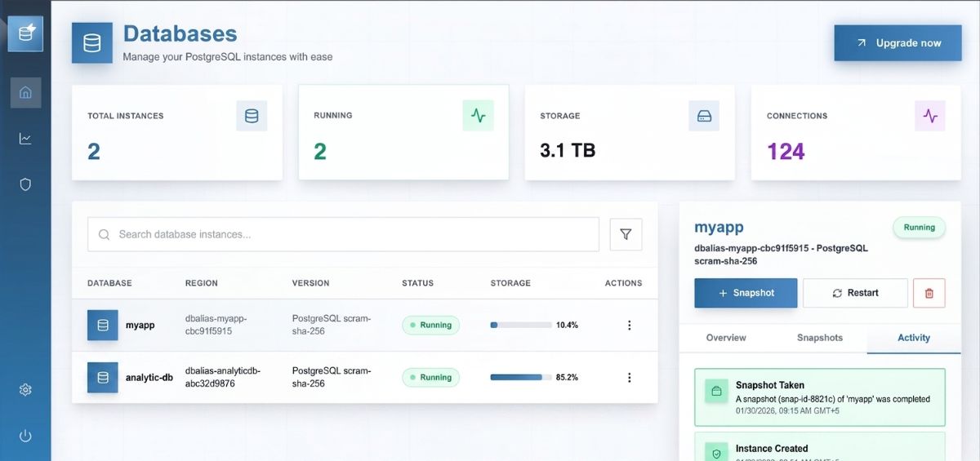Click the Restart button
Image resolution: width=980 pixels, height=461 pixels.
(855, 293)
